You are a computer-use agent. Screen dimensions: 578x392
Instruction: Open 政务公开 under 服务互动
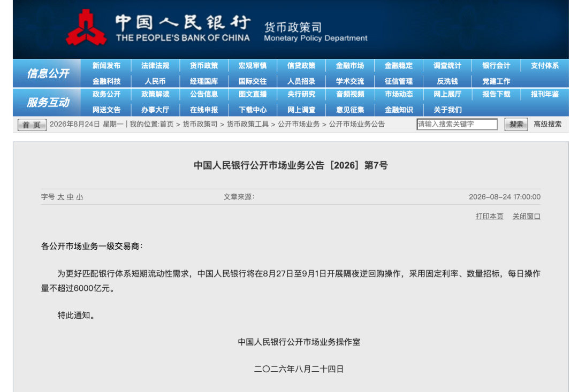pyautogui.click(x=106, y=94)
